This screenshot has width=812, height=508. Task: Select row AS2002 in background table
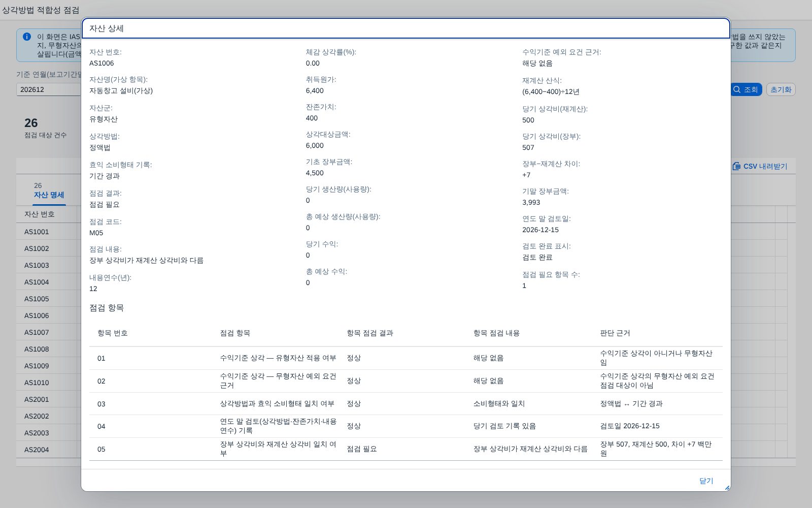click(x=48, y=416)
